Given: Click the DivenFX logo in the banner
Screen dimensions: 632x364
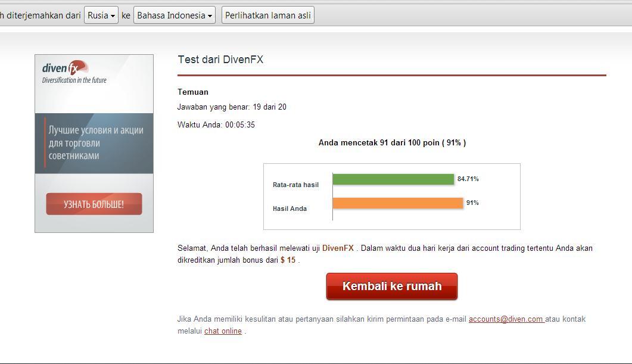Looking at the screenshot, I should pos(66,68).
